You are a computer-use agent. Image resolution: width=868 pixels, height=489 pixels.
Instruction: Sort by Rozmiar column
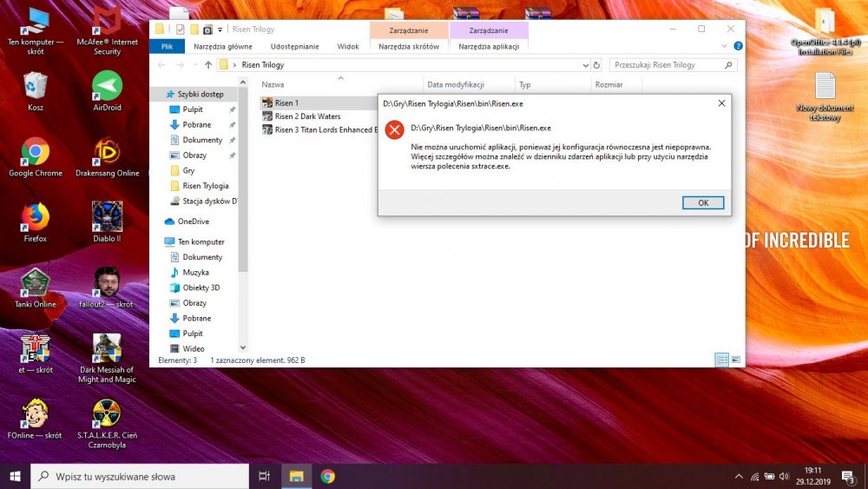[608, 85]
